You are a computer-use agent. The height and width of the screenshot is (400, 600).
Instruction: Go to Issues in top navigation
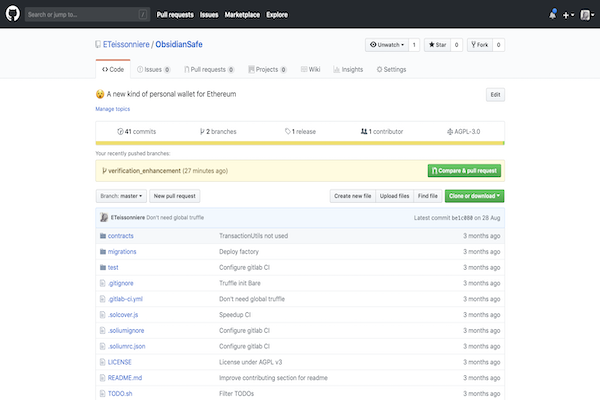(x=209, y=15)
